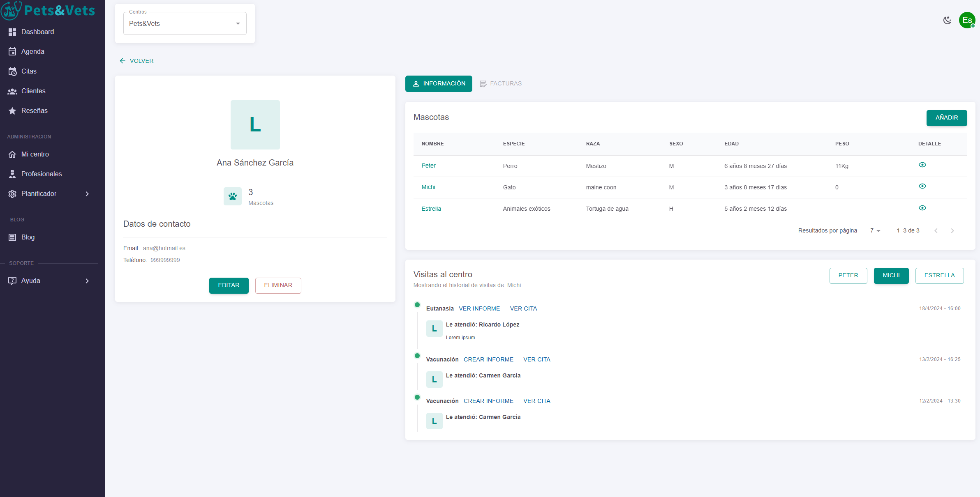Screen dimensions: 980x497
Task: Click Ver cita for Eutanasia visit
Action: [x=523, y=308]
